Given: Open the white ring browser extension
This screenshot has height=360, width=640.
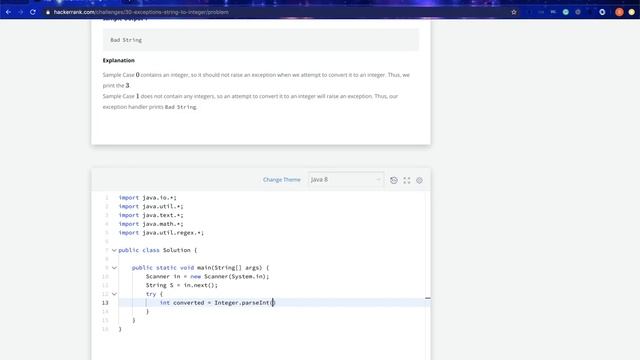Looking at the screenshot, I should [602, 12].
